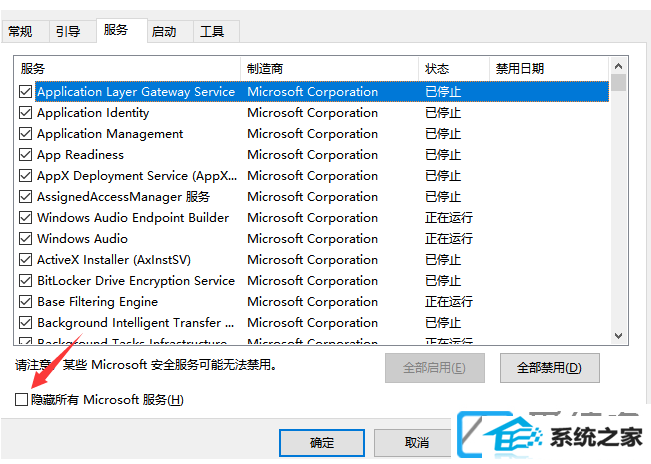Screen dimensions: 651x464
Task: Toggle ActiveX Installer (AxInstSV) checkbox
Action: 25,260
